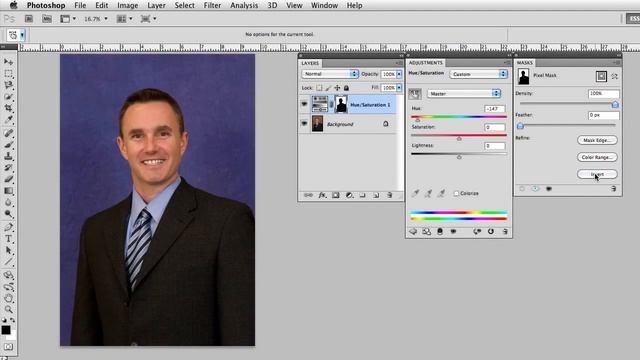
Task: Toggle mask visibility eye in Masks panel
Action: coord(549,189)
